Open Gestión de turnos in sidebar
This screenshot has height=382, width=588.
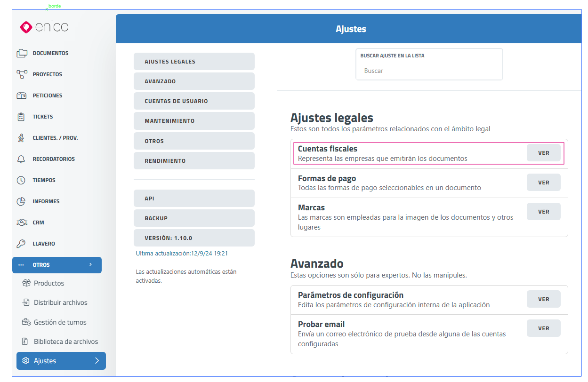(x=60, y=322)
